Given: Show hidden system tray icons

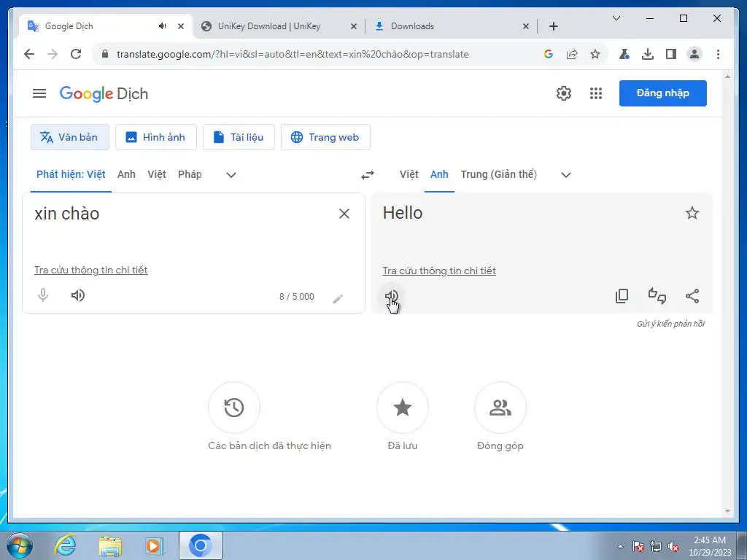Looking at the screenshot, I should coord(620,546).
